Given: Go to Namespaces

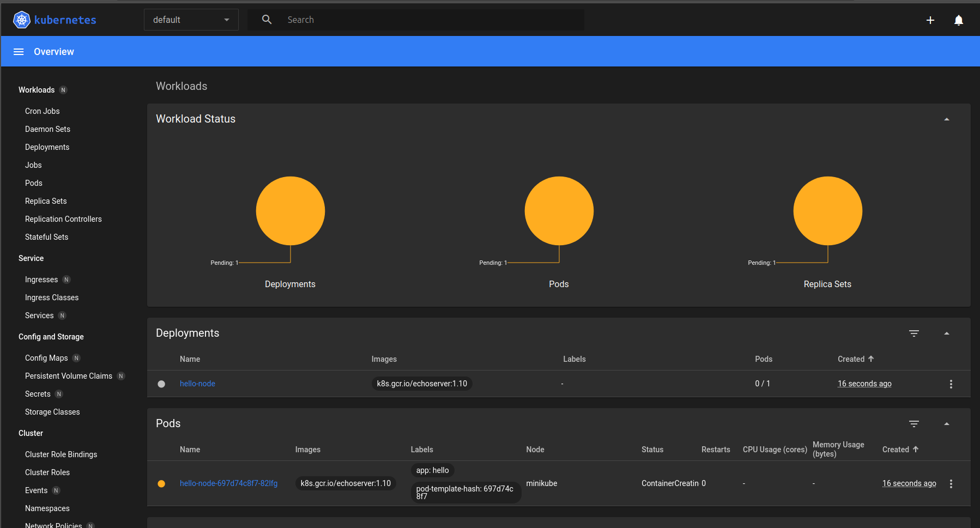Looking at the screenshot, I should click(47, 508).
